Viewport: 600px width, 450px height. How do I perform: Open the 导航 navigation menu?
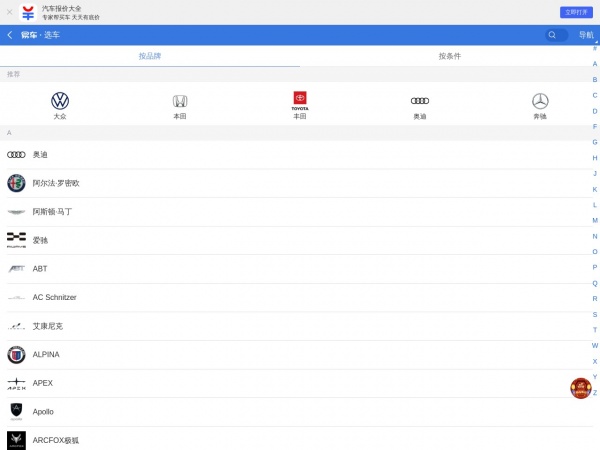(586, 35)
